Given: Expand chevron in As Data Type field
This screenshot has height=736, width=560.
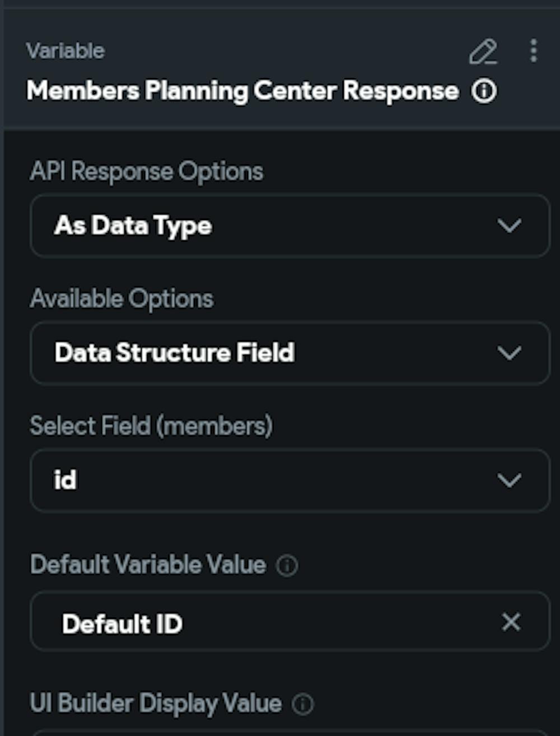Looking at the screenshot, I should (509, 226).
